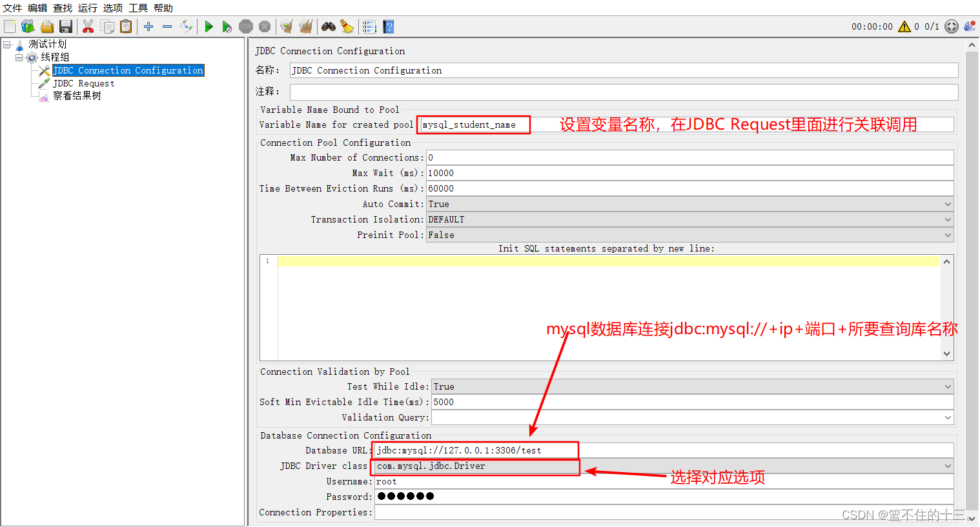Image resolution: width=980 pixels, height=527 pixels.
Task: Collapse the 线程组 tree node
Action: (x=19, y=57)
